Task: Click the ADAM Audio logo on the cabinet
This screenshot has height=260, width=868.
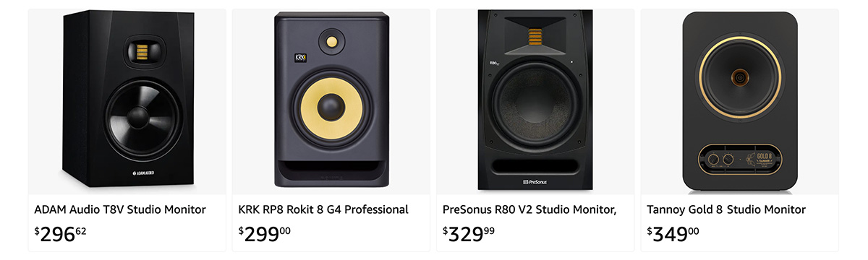Action: point(147,173)
